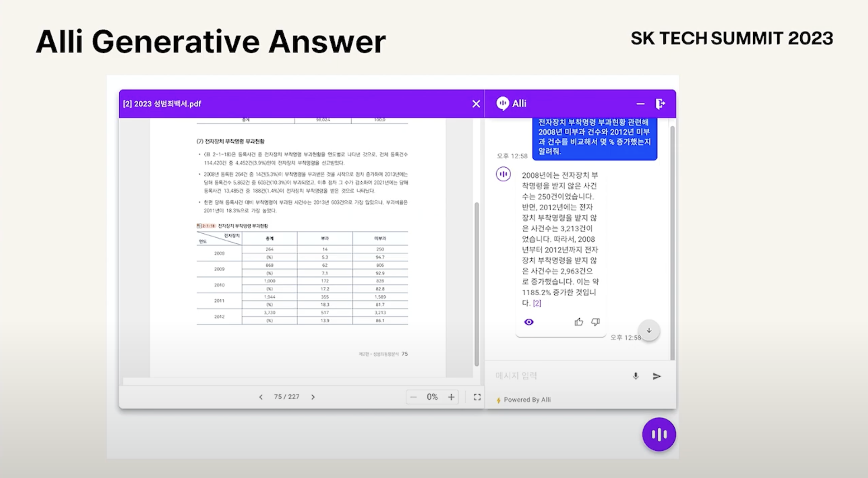Click the Powered By Alli link
The height and width of the screenshot is (478, 868).
click(526, 400)
